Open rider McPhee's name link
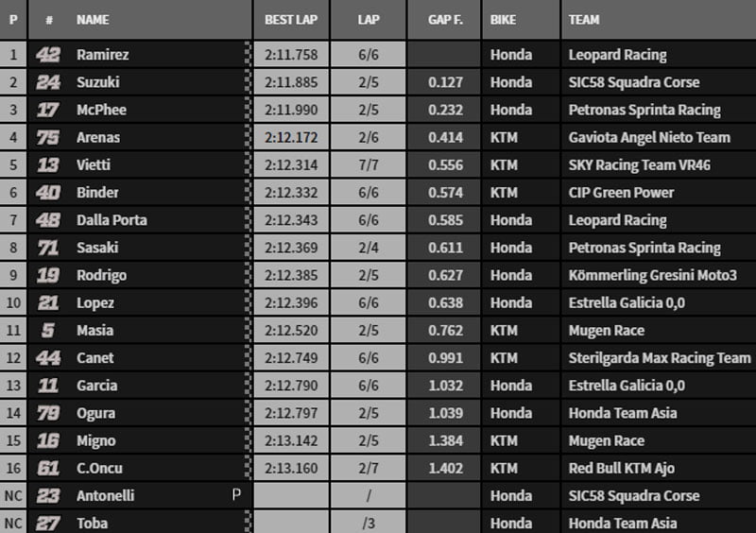 pos(101,110)
